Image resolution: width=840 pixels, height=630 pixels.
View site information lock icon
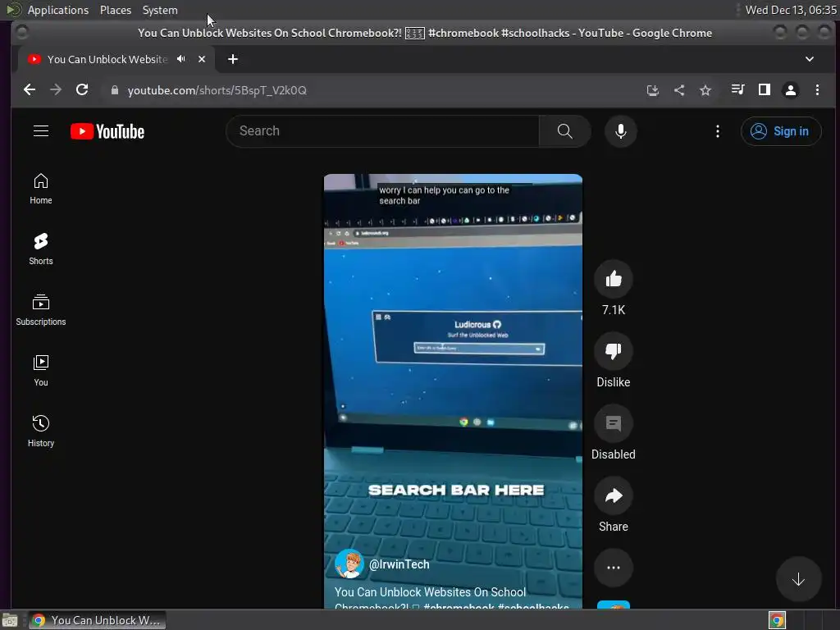point(114,90)
